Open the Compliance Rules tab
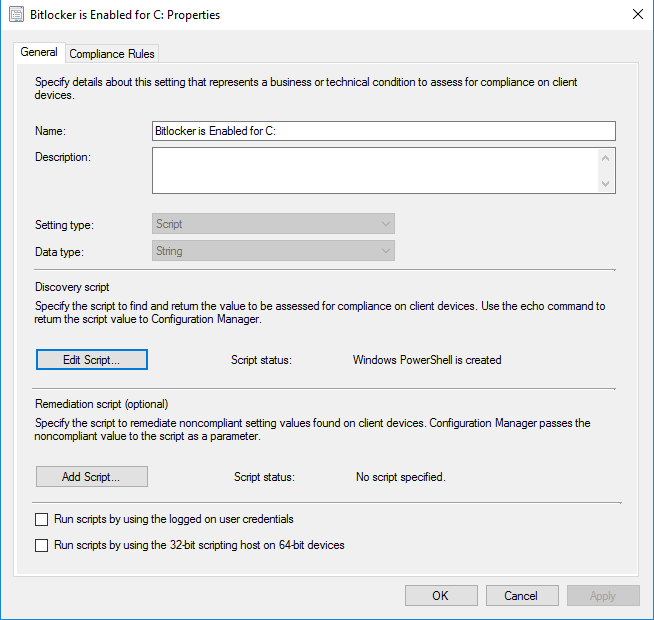This screenshot has height=620, width=654. [x=112, y=53]
